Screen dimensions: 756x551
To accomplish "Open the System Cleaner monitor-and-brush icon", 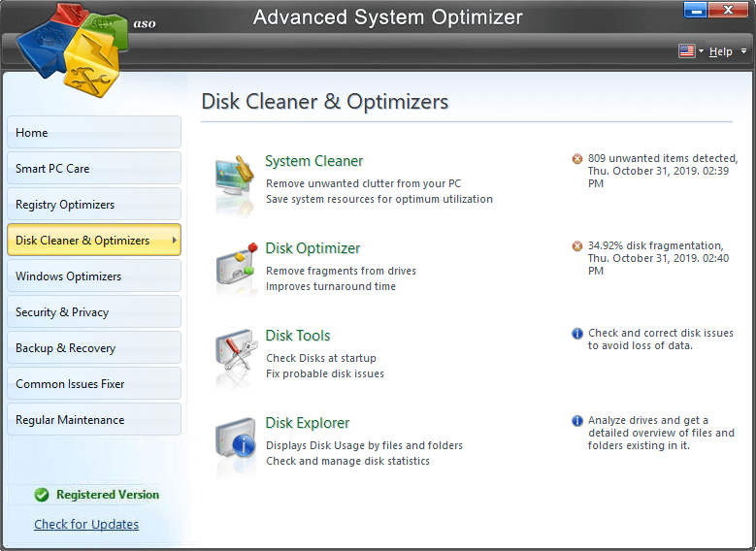I will [x=234, y=177].
